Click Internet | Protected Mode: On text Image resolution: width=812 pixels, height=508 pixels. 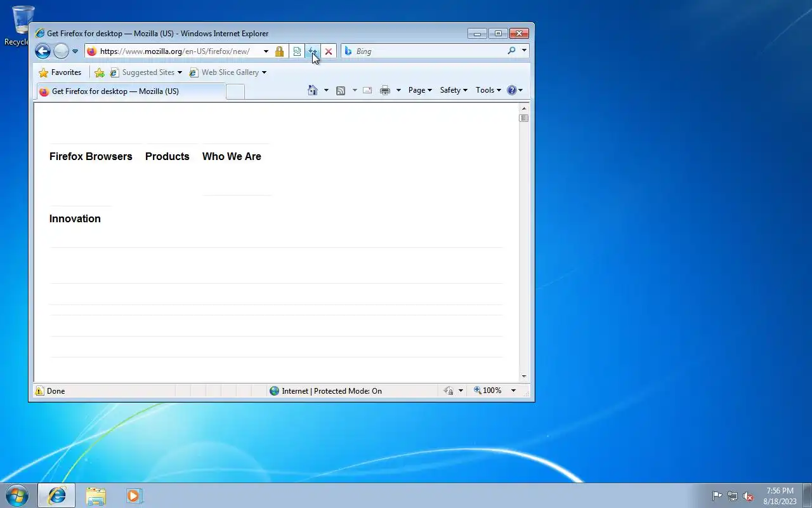point(332,391)
